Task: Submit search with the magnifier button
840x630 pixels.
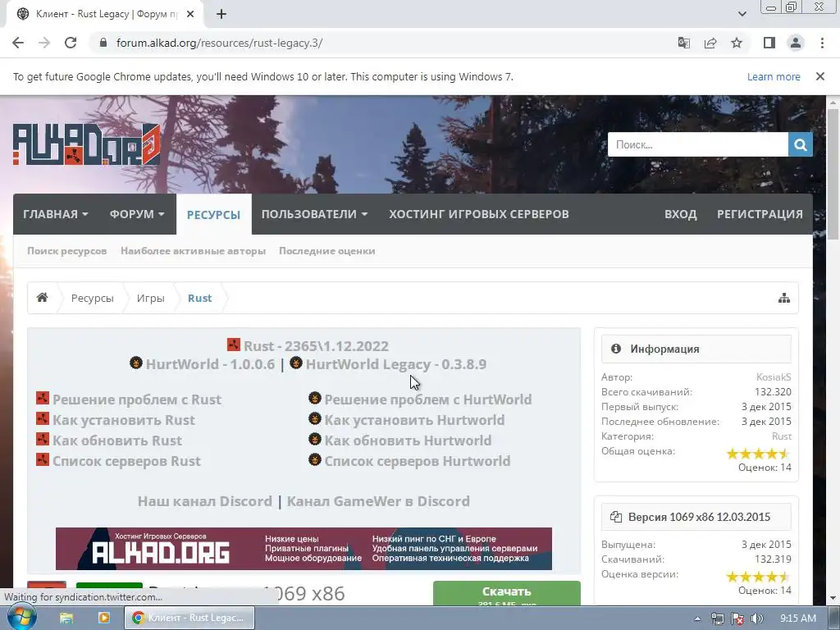Action: coord(801,144)
